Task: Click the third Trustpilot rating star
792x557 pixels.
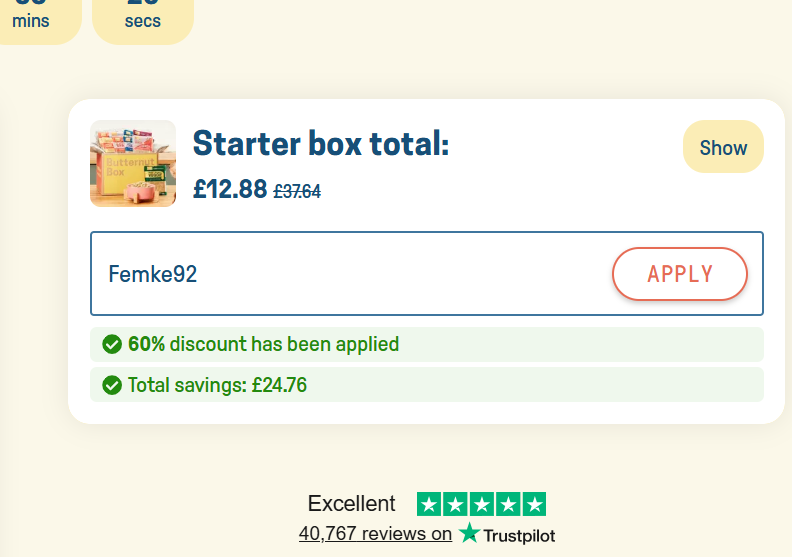Action: (481, 504)
